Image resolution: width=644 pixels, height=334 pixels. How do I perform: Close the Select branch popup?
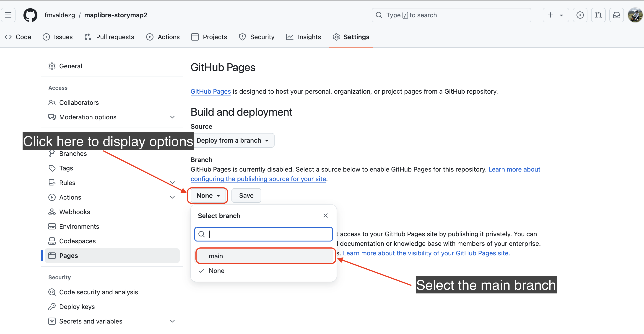coord(325,215)
